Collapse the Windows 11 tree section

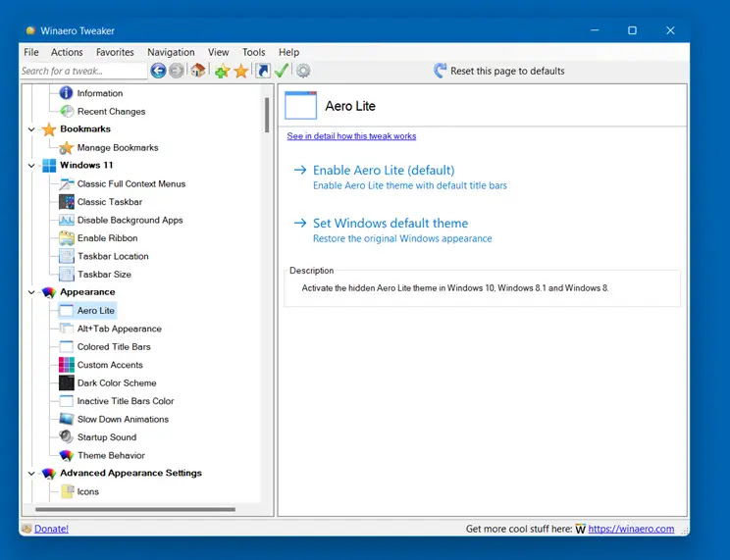[31, 166]
